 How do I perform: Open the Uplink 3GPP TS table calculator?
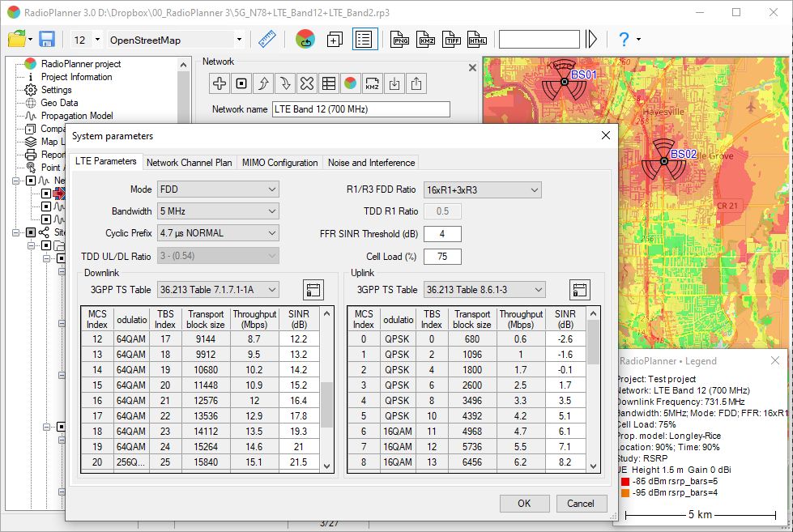[x=579, y=290]
